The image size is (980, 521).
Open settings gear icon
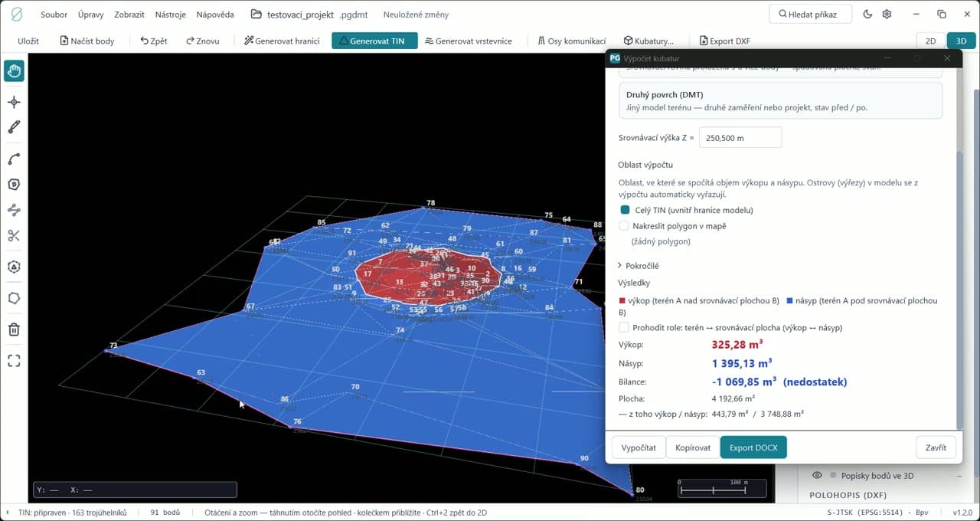click(x=887, y=15)
